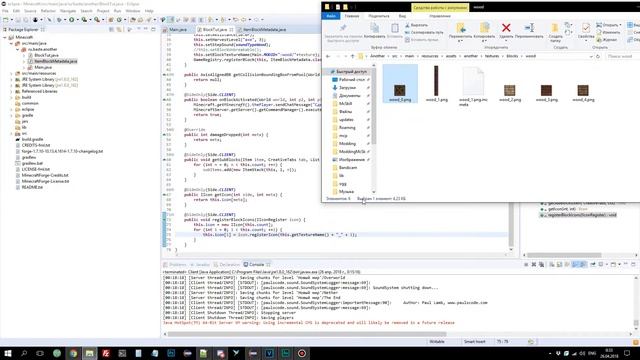Open Explorer's Вид ribbon tab
The height and width of the screenshot is (360, 640).
point(402,16)
